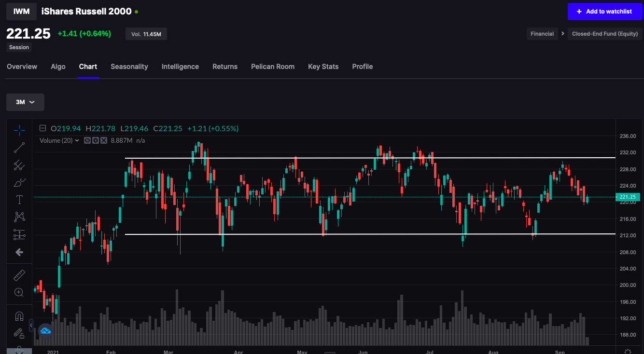Image resolution: width=644 pixels, height=354 pixels.
Task: Open the chart settings gear at bottom right
Action: 628,351
